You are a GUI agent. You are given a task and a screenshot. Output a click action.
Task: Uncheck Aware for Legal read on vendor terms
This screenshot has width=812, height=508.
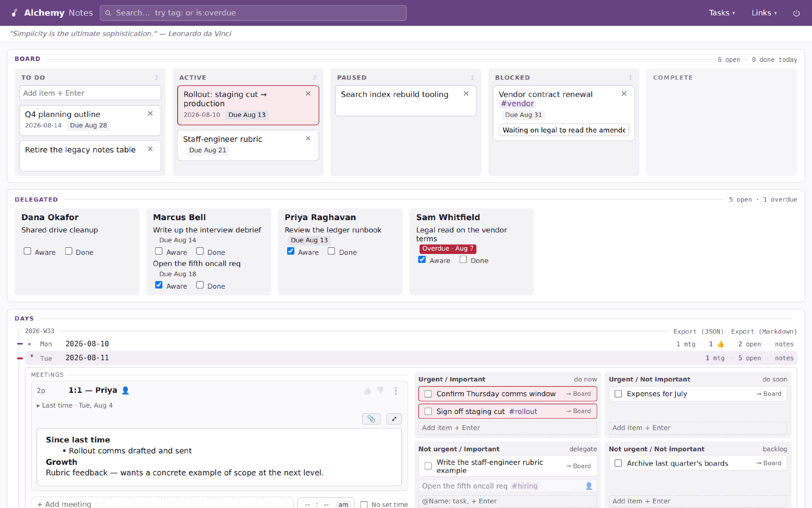(422, 260)
